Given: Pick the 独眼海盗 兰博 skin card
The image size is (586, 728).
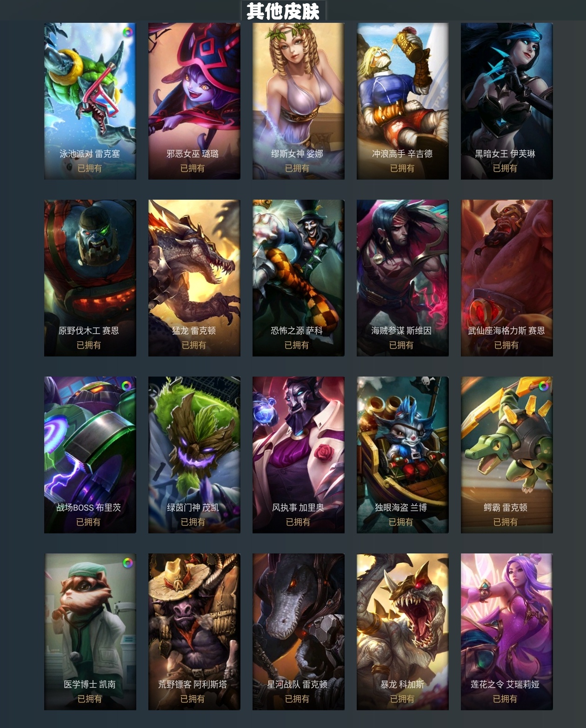Looking at the screenshot, I should click(x=403, y=455).
